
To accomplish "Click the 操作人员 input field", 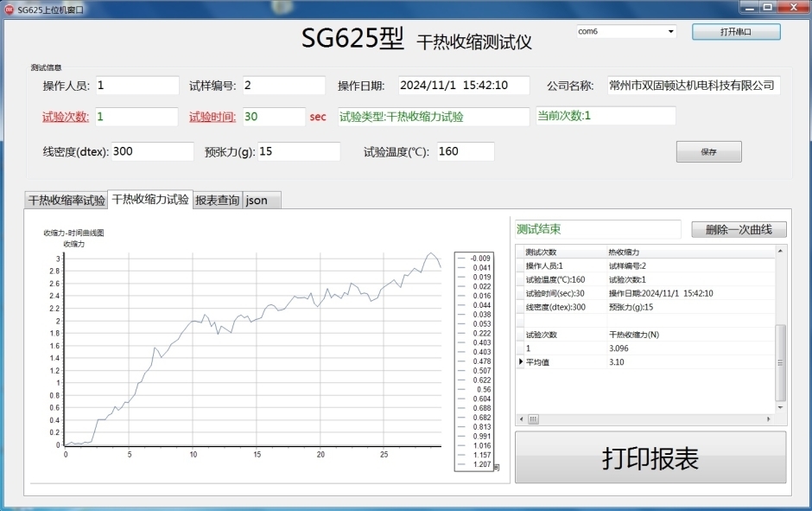I will (x=136, y=86).
